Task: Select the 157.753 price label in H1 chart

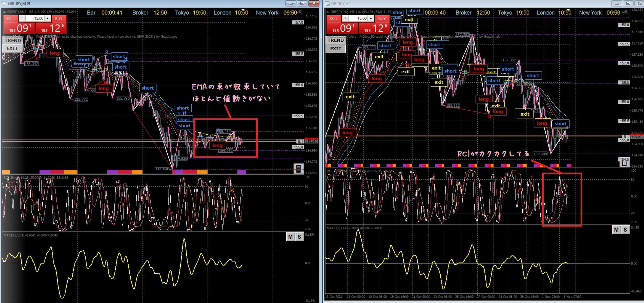Action: [x=462, y=35]
